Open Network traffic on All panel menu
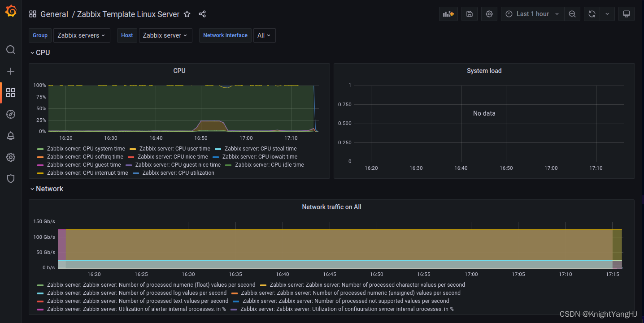 point(331,207)
